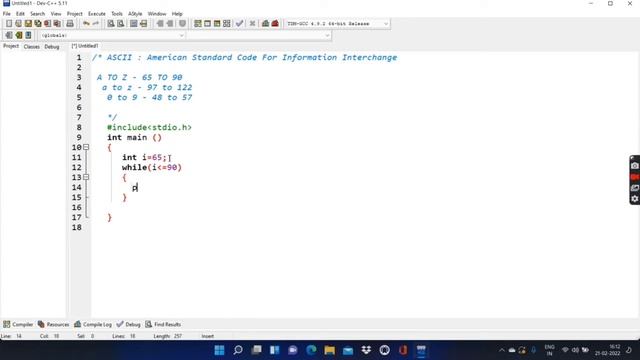The width and height of the screenshot is (640, 360).
Task: Open the View menu
Action: (56, 14)
